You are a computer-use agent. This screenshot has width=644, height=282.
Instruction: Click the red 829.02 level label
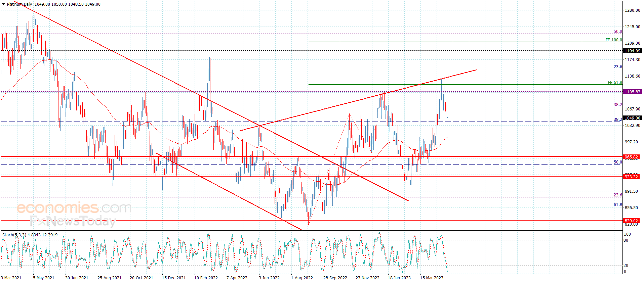(x=631, y=221)
